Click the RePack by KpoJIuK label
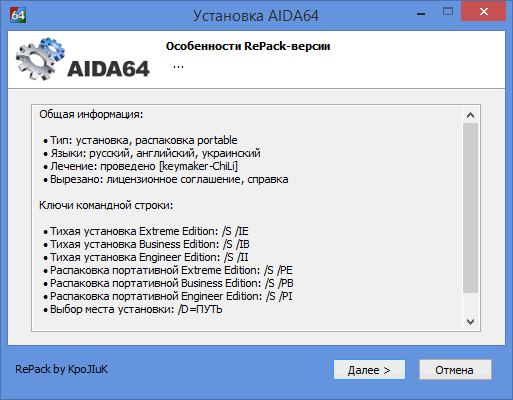The width and height of the screenshot is (513, 400). (x=61, y=369)
